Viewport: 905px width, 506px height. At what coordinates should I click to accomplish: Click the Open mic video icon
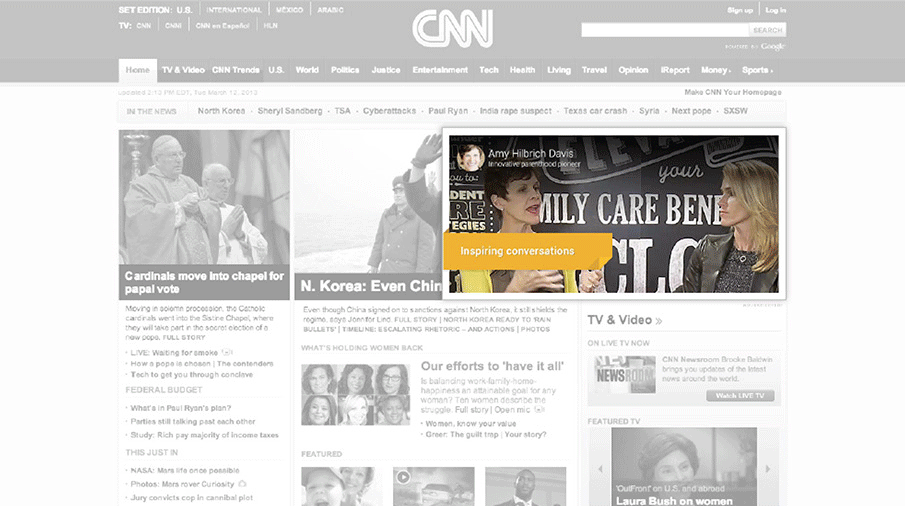tap(539, 410)
